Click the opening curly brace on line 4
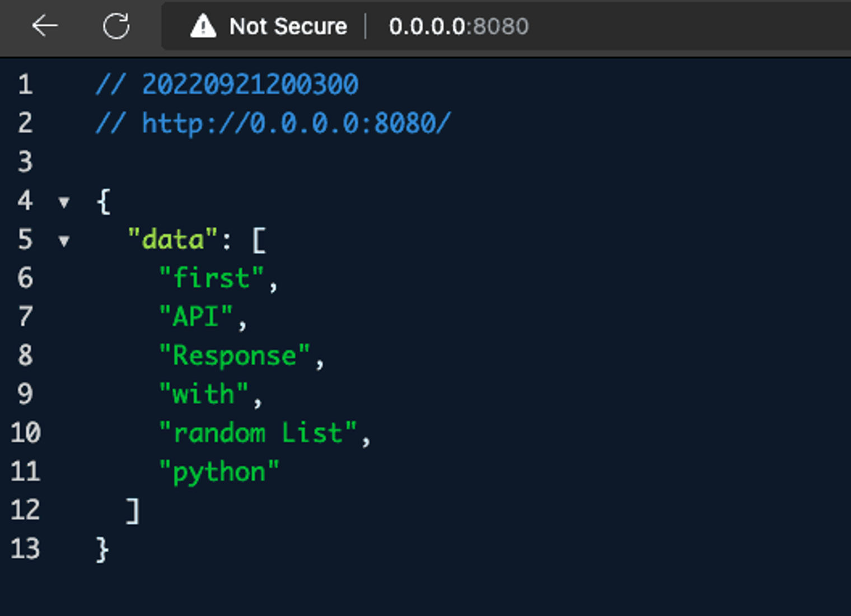The width and height of the screenshot is (851, 616). (104, 201)
